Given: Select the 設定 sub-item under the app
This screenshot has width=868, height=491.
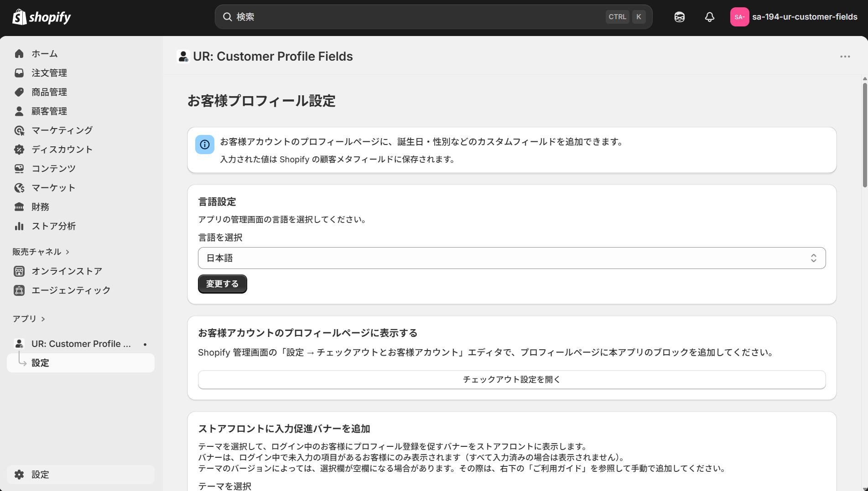Looking at the screenshot, I should pos(81,363).
